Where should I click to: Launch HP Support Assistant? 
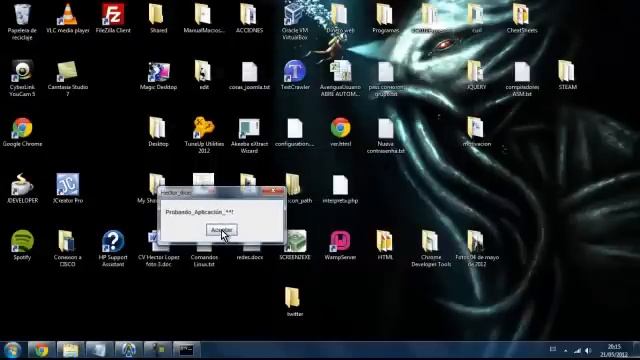(x=113, y=248)
